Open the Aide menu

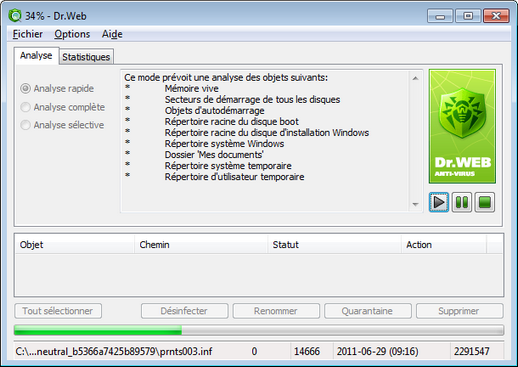[x=112, y=34]
